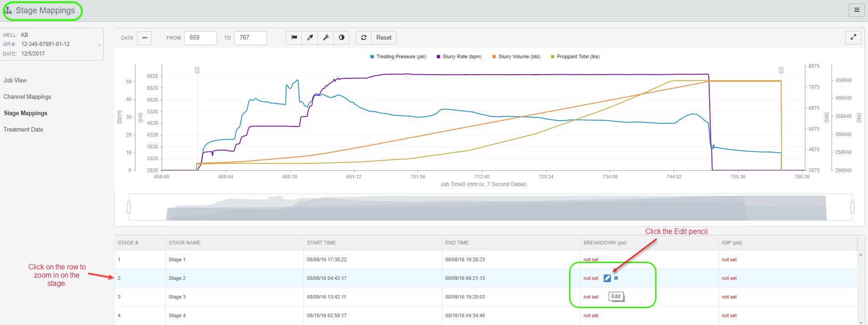Open the hamburger menu at top right
The image size is (868, 325).
coord(857,10)
